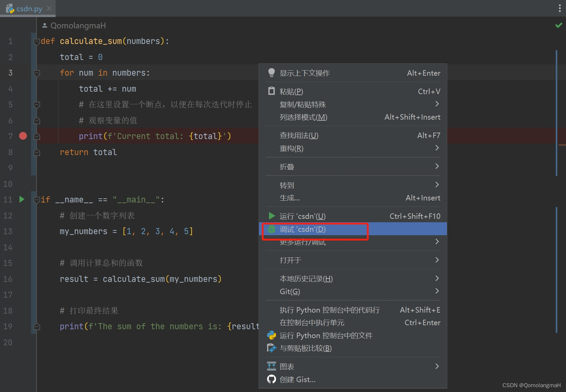This screenshot has height=392, width=566.
Task: Expand the Refactor (重构) submenu
Action: coord(353,149)
